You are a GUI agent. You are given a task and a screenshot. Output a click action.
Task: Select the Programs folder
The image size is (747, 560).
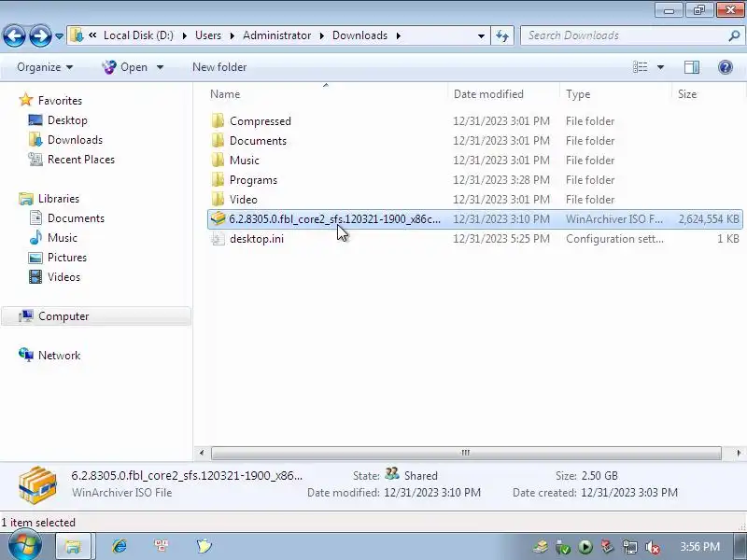click(x=253, y=180)
